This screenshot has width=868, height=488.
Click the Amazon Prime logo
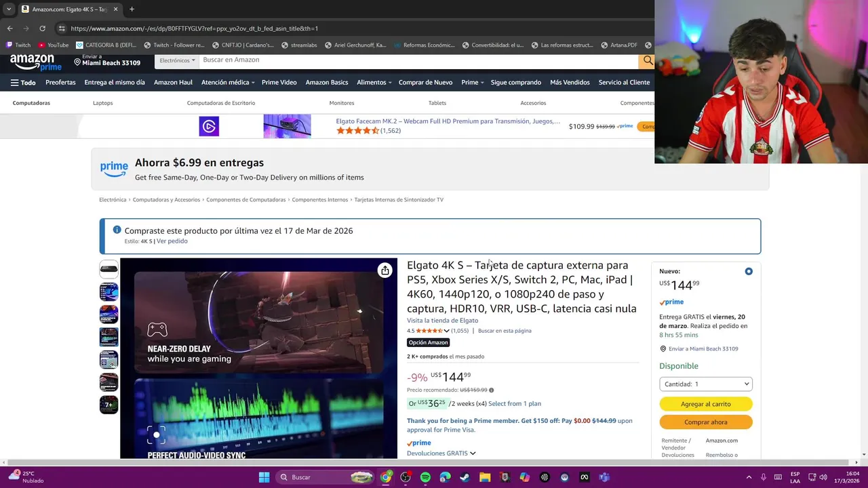coord(35,63)
